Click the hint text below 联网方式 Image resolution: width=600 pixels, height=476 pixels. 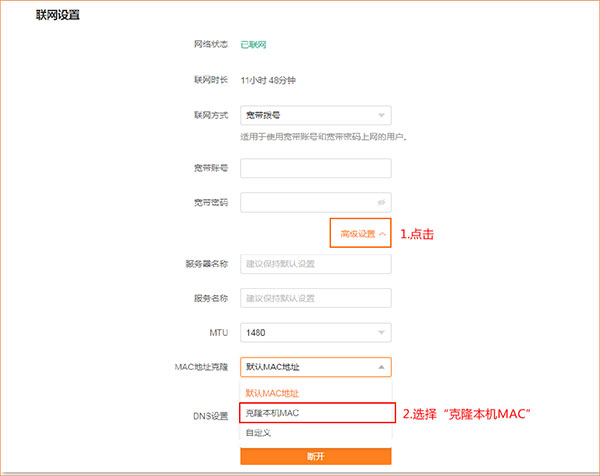click(x=323, y=136)
